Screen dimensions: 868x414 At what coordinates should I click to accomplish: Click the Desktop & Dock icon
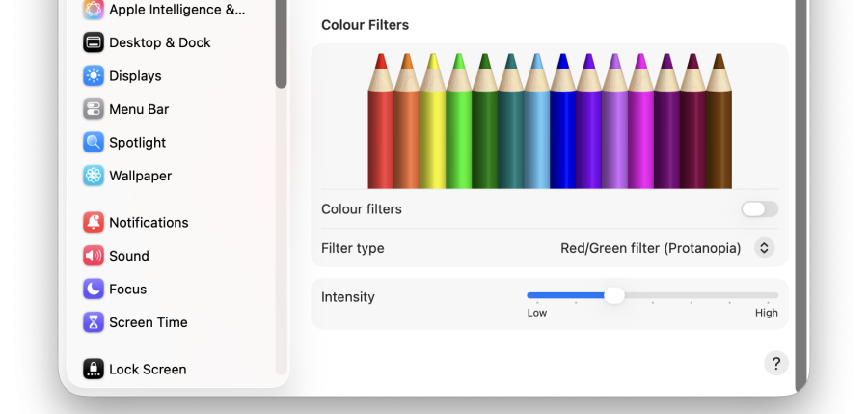point(93,42)
